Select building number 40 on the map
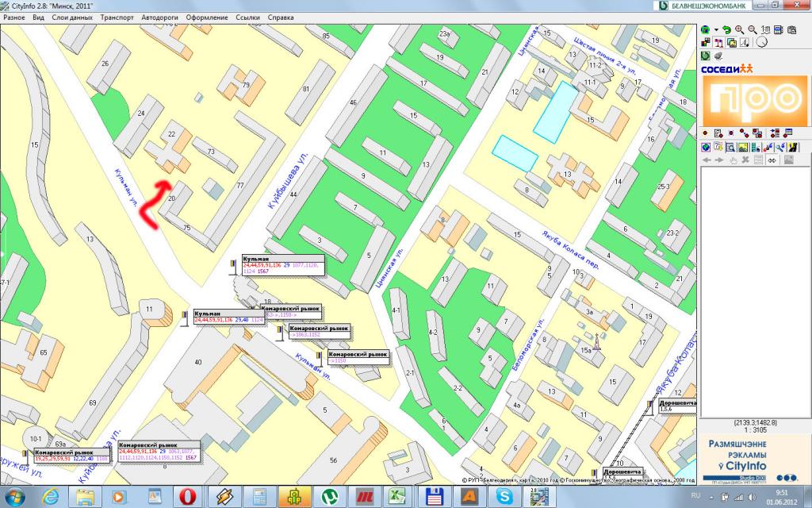This screenshot has height=508, width=812. (197, 362)
